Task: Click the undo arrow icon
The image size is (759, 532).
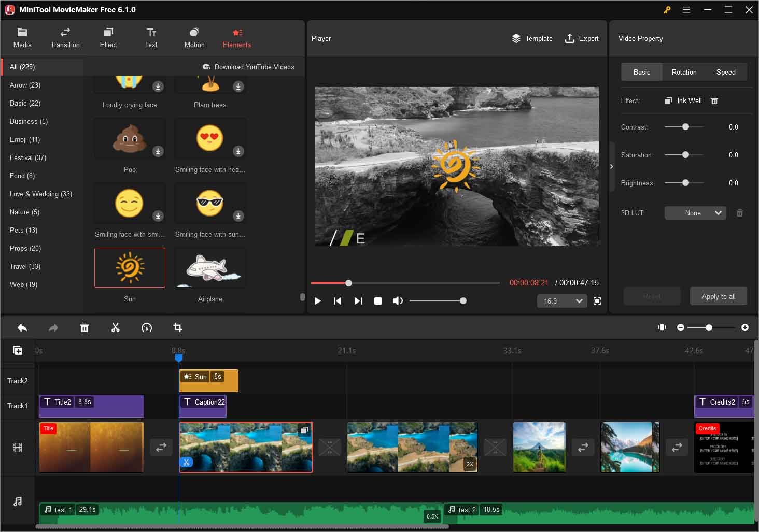Action: pyautogui.click(x=22, y=327)
